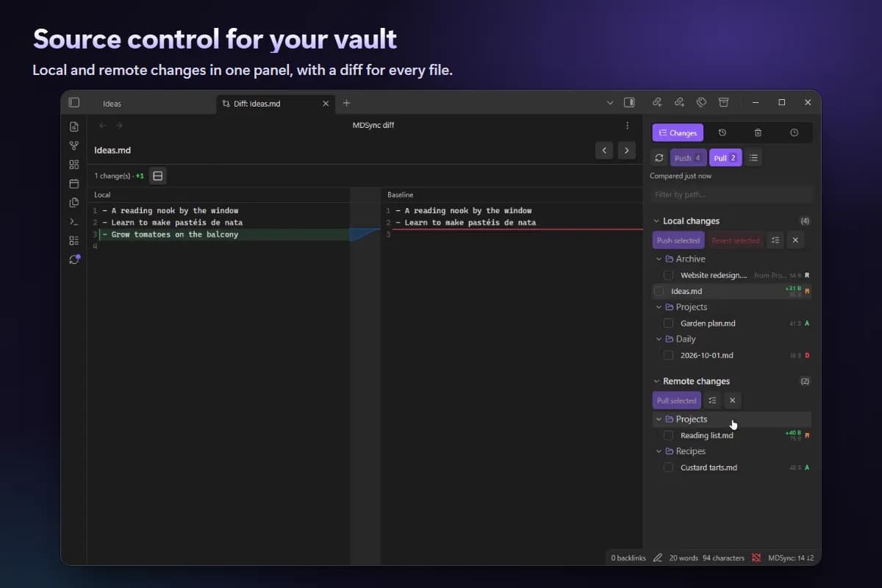Check the Ideas.md checkbox in Local changes

[659, 291]
